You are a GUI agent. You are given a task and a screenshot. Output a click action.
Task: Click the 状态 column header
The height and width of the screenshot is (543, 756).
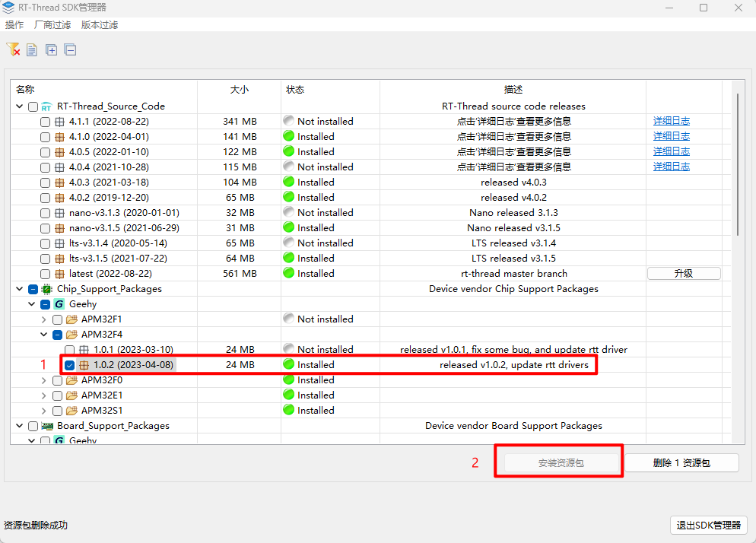pos(295,90)
